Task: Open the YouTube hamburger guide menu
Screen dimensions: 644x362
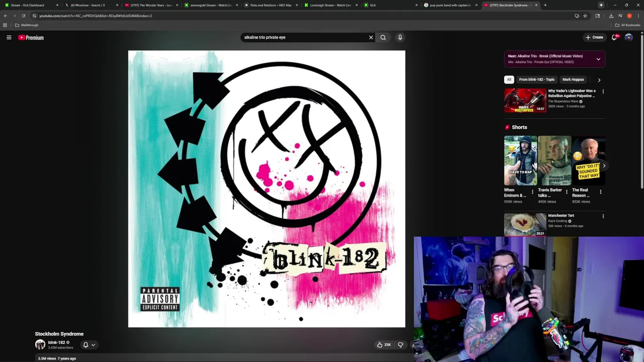Action: pyautogui.click(x=9, y=37)
